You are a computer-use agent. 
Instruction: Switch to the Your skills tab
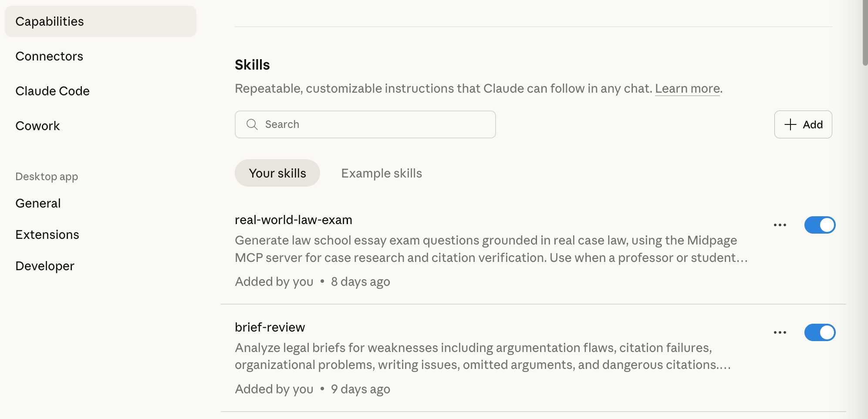[277, 173]
